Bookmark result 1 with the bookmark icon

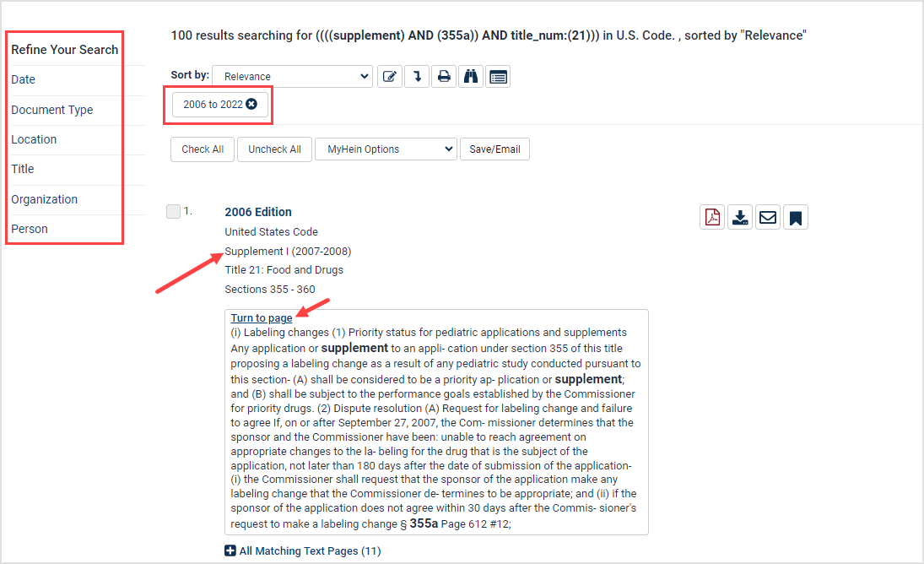796,218
